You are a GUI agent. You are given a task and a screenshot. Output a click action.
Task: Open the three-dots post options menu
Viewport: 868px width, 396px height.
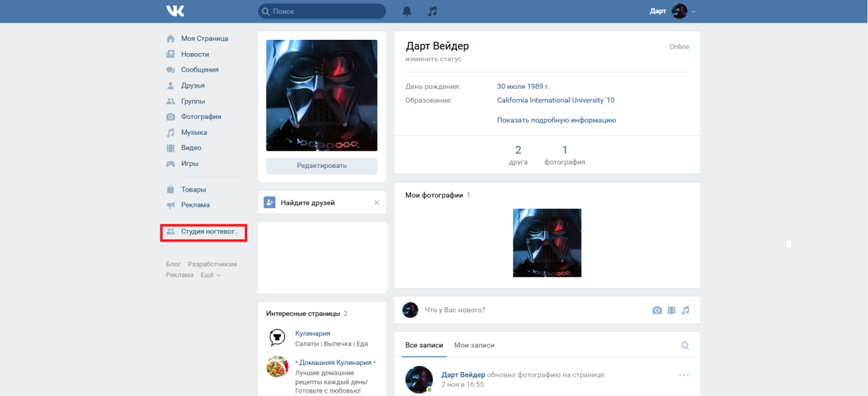(684, 375)
